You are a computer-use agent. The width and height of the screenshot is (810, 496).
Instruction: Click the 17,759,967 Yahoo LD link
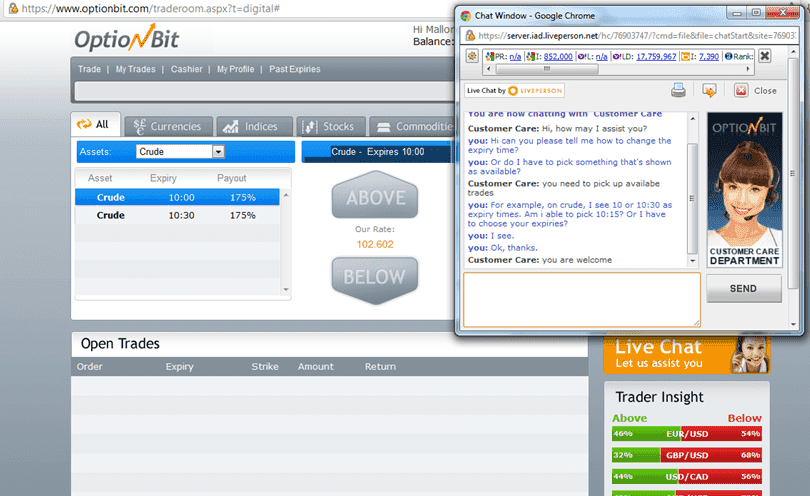[x=656, y=56]
